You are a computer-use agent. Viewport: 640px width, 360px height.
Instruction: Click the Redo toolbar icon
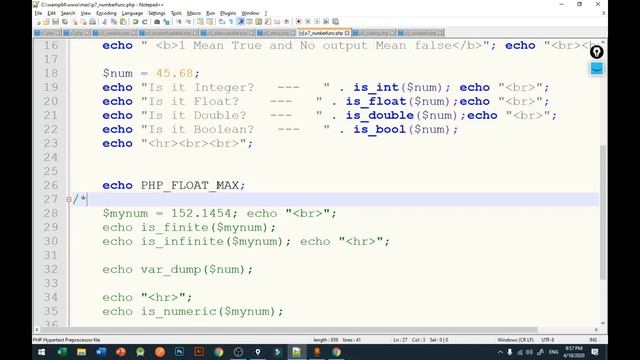[x=145, y=21]
